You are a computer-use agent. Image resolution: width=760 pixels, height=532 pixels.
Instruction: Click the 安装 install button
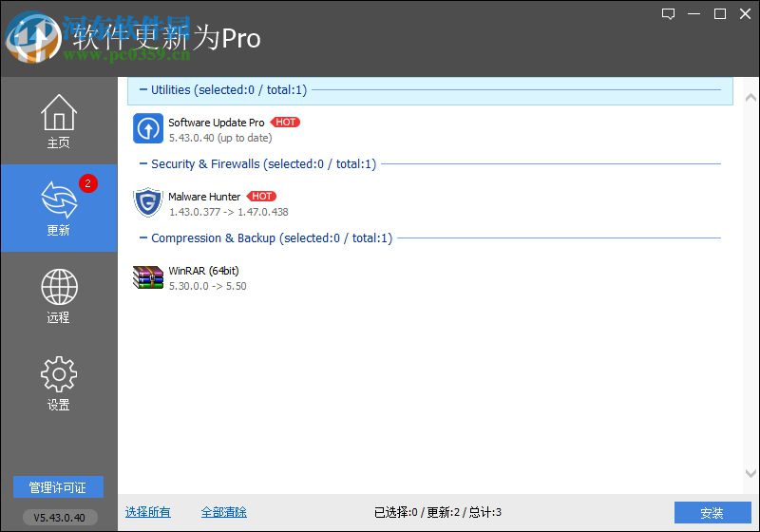pyautogui.click(x=712, y=513)
